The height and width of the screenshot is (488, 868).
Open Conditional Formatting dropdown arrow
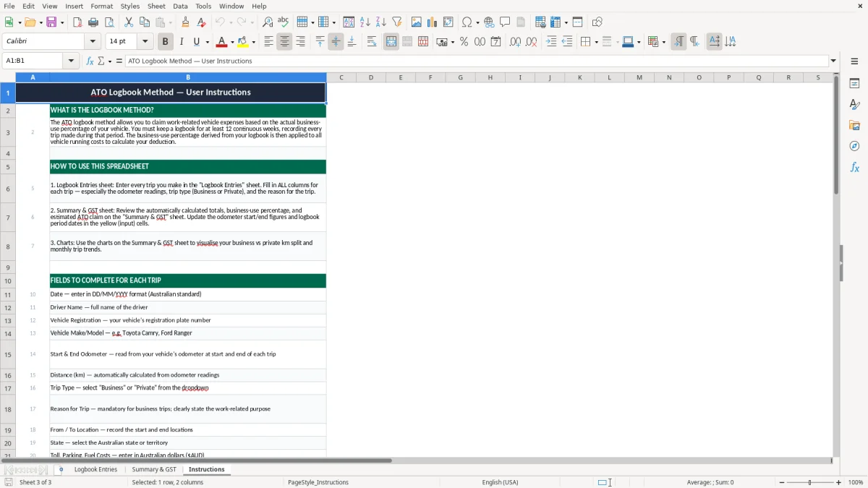tap(663, 42)
